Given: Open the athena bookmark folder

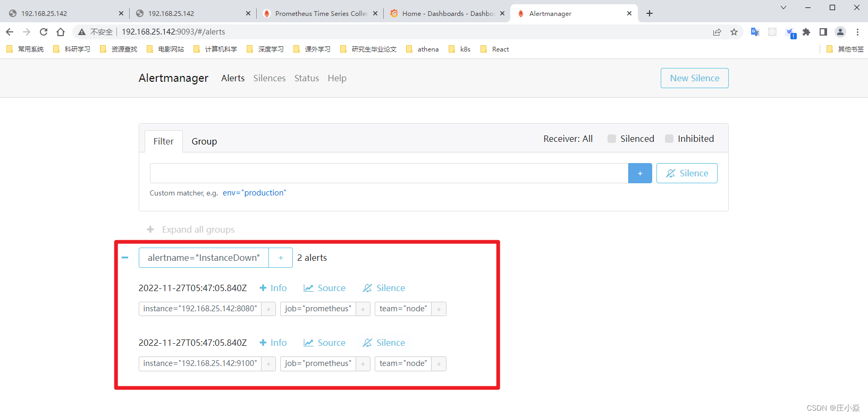Looking at the screenshot, I should pyautogui.click(x=422, y=49).
